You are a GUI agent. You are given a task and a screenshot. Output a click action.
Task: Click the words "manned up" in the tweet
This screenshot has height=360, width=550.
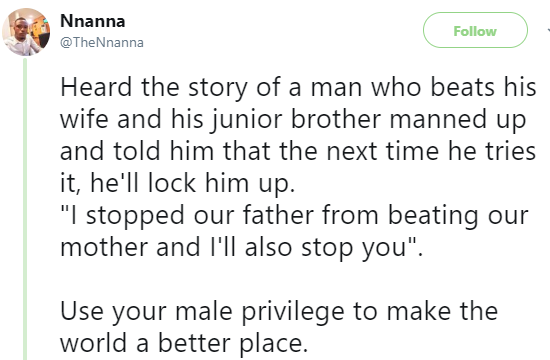(x=458, y=120)
